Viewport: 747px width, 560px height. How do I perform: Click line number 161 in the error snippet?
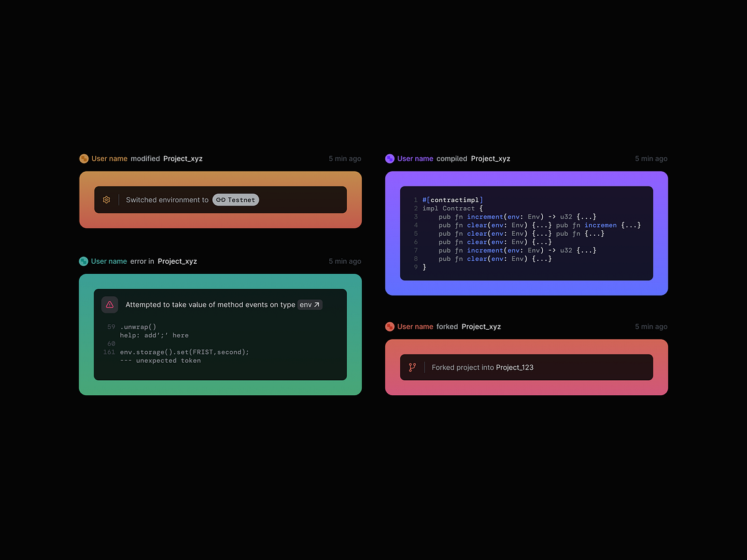(109, 352)
